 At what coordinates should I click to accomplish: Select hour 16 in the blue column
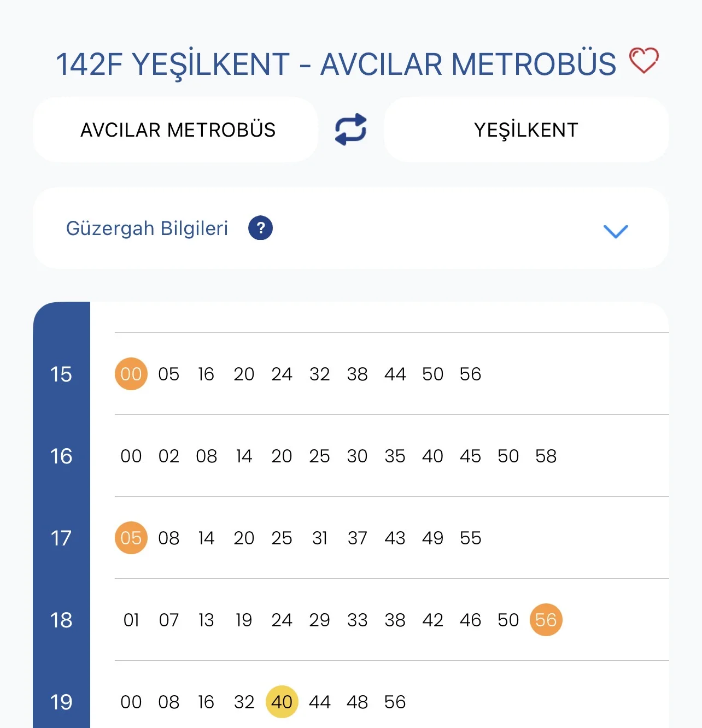point(61,456)
